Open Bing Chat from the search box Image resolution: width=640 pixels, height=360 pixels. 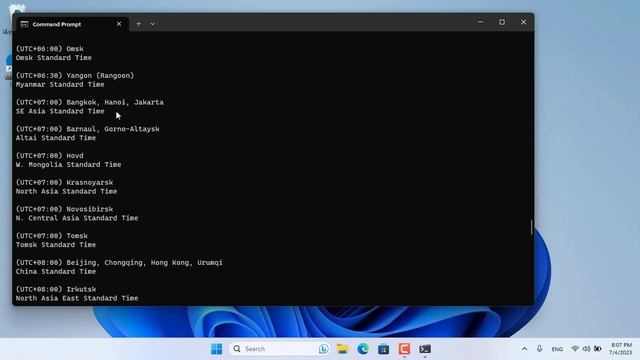[x=323, y=349]
